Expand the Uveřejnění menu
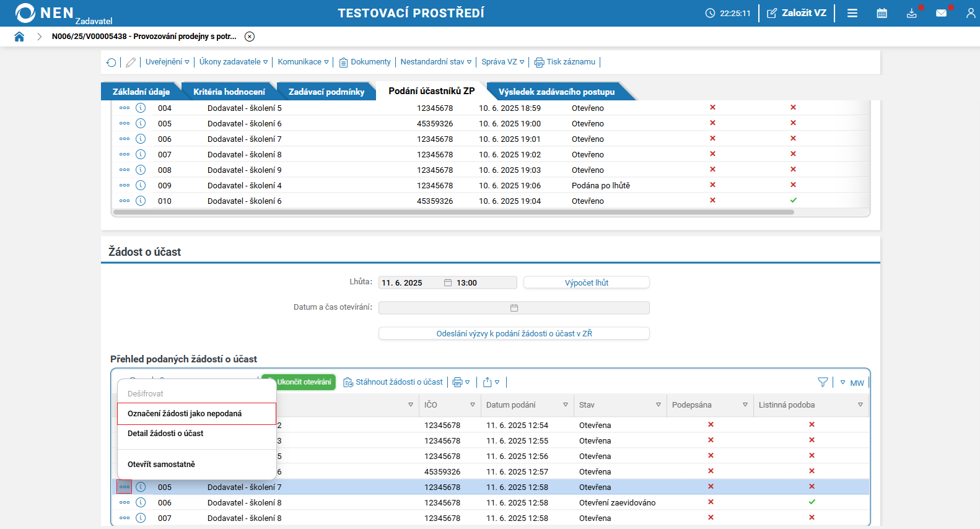The image size is (980, 529). click(x=167, y=62)
